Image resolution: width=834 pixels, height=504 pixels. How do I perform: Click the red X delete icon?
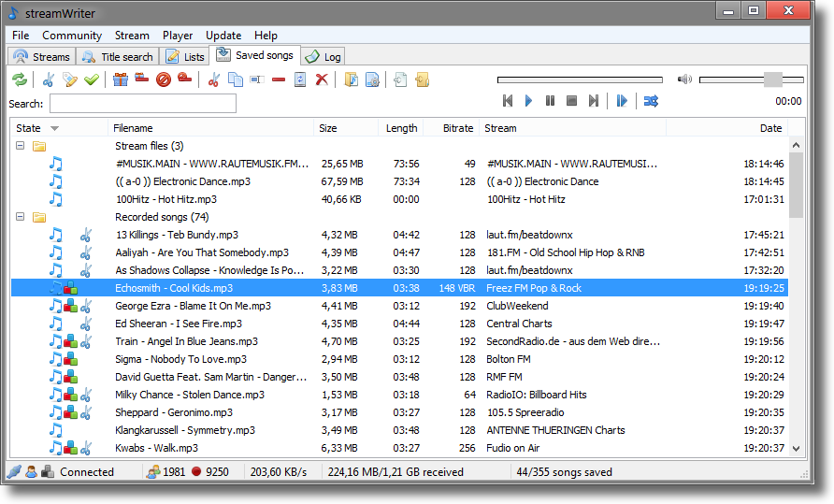[x=322, y=79]
